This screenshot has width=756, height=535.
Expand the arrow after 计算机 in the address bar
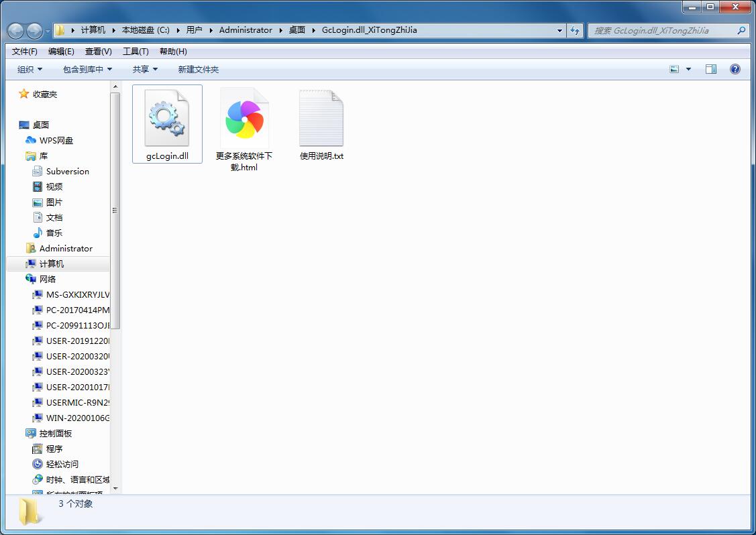(x=114, y=30)
